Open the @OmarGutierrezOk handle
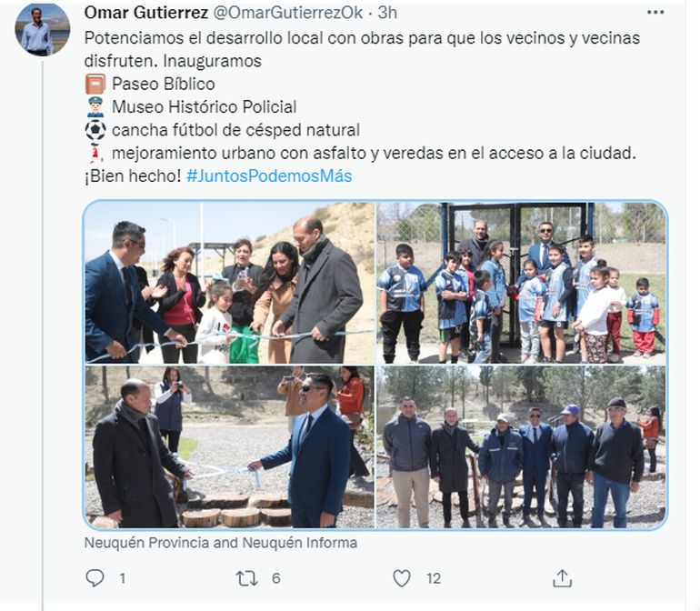This screenshot has height=611, width=700. click(288, 13)
